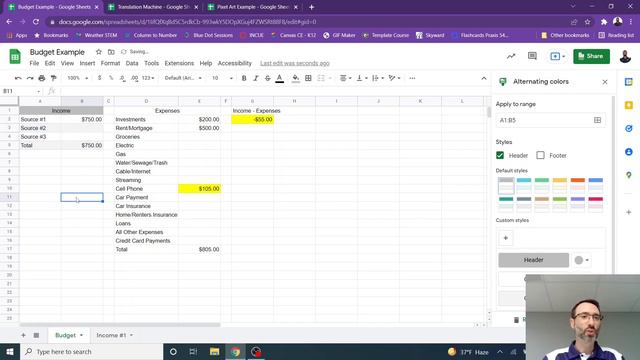
Task: Select the orange default style swatch
Action: tap(578, 185)
